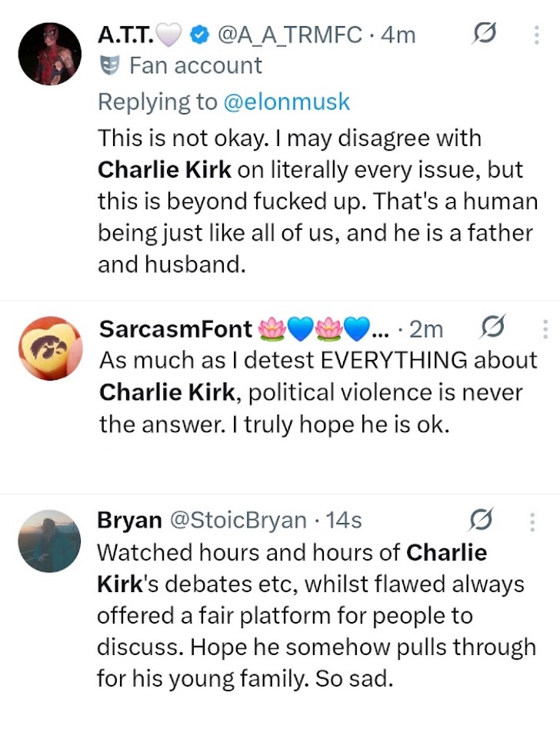
Task: Click the Grok icon on Bryan's reply
Action: tap(481, 521)
